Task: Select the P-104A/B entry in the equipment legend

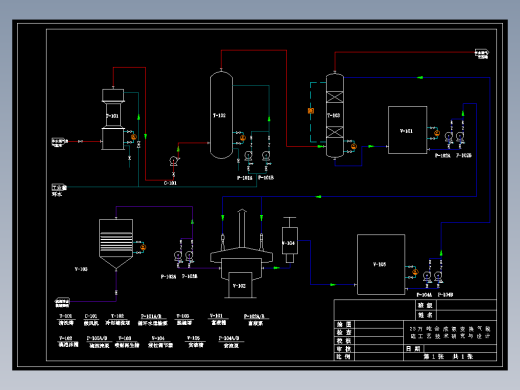Action: point(231,342)
